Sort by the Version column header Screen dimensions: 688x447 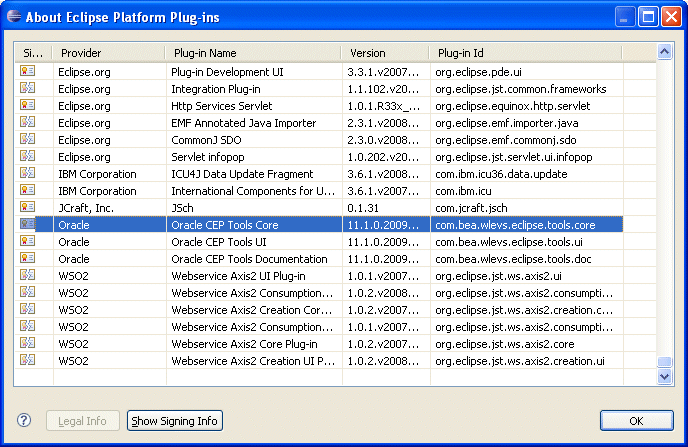[385, 53]
